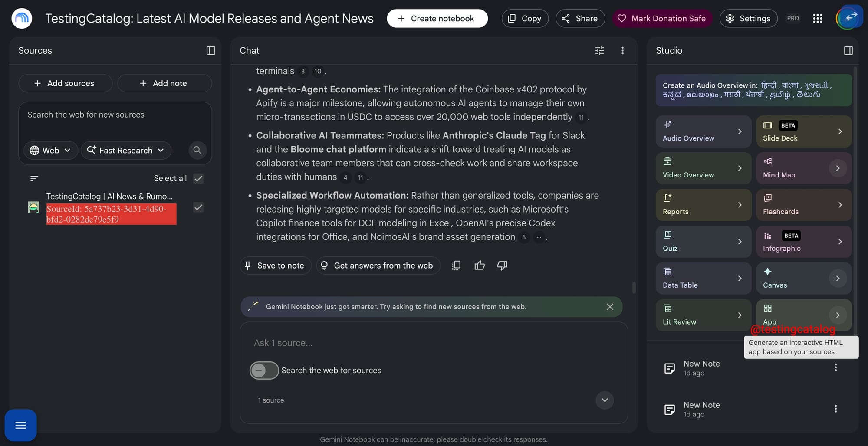868x446 pixels.
Task: Open Canvas in Studio
Action: 803,279
